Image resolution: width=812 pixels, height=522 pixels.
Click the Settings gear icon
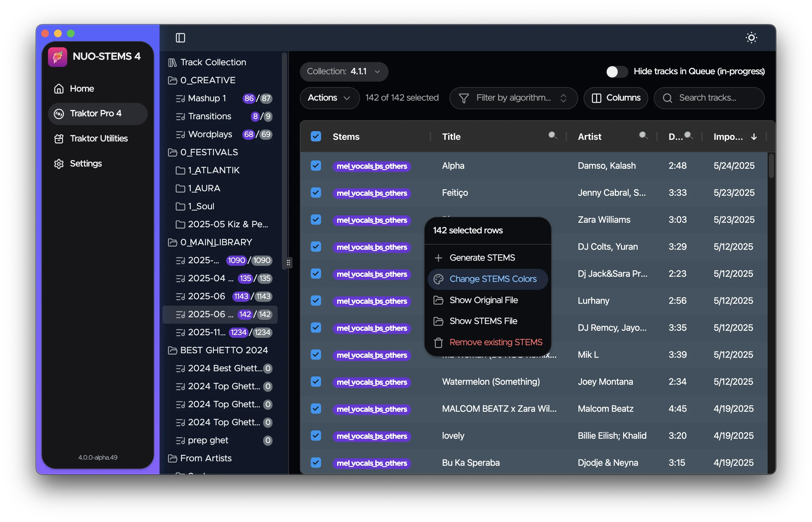coord(59,164)
